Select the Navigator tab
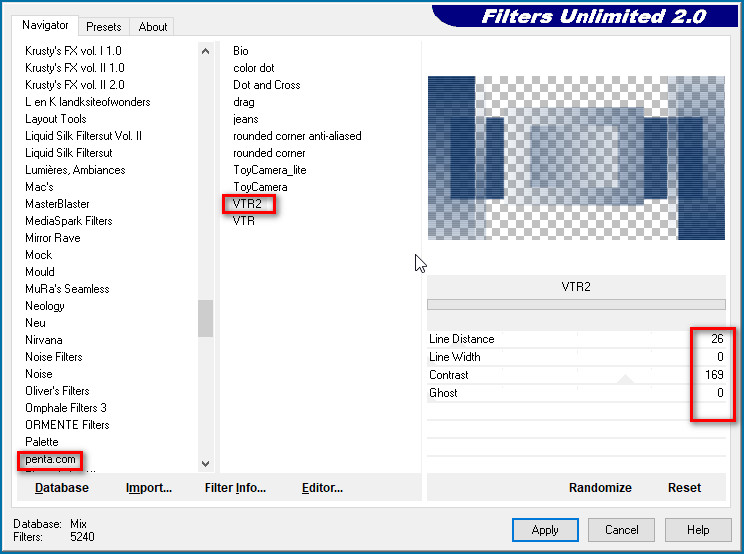This screenshot has height=554, width=744. (x=46, y=25)
